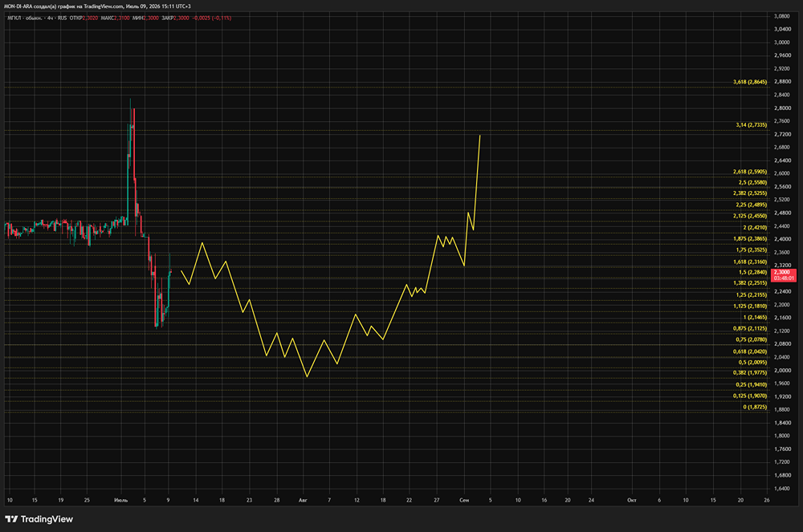Click the 2,8800 tick on price axis

pos(781,82)
